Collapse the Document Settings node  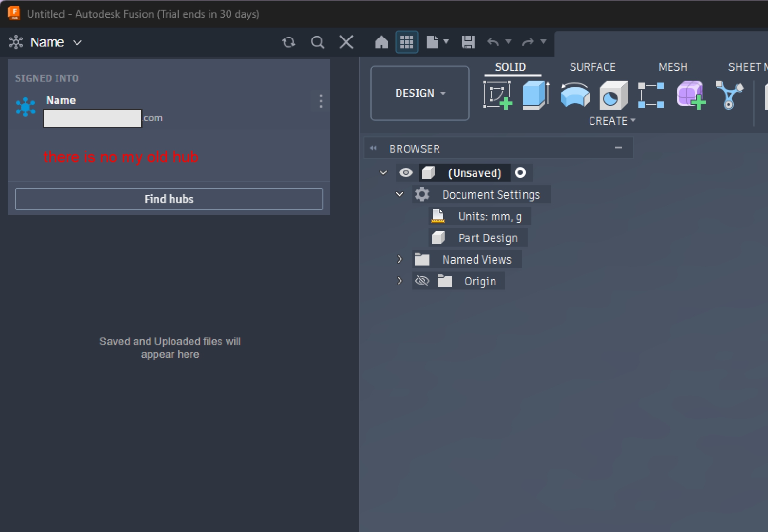click(399, 194)
